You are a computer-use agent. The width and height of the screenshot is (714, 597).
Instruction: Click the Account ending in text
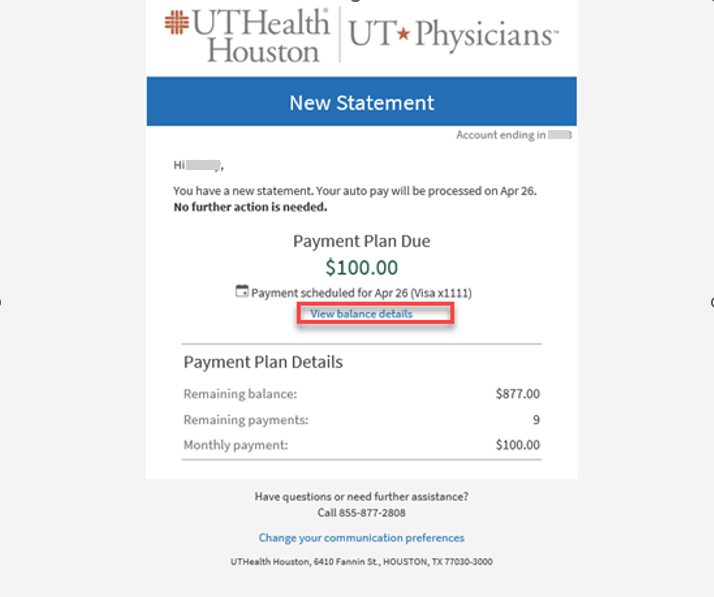click(500, 135)
